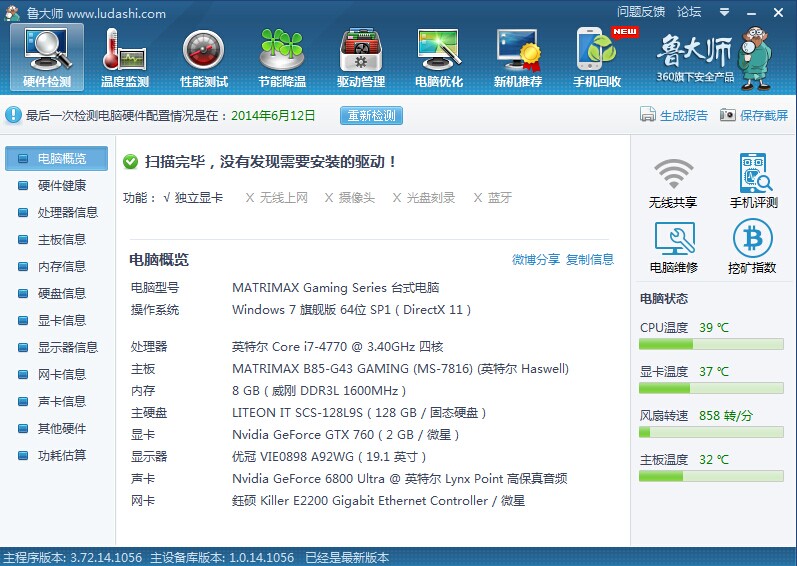Viewport: 797px width, 566px height.
Task: Click the Killer E2200 network card text
Action: [378, 501]
